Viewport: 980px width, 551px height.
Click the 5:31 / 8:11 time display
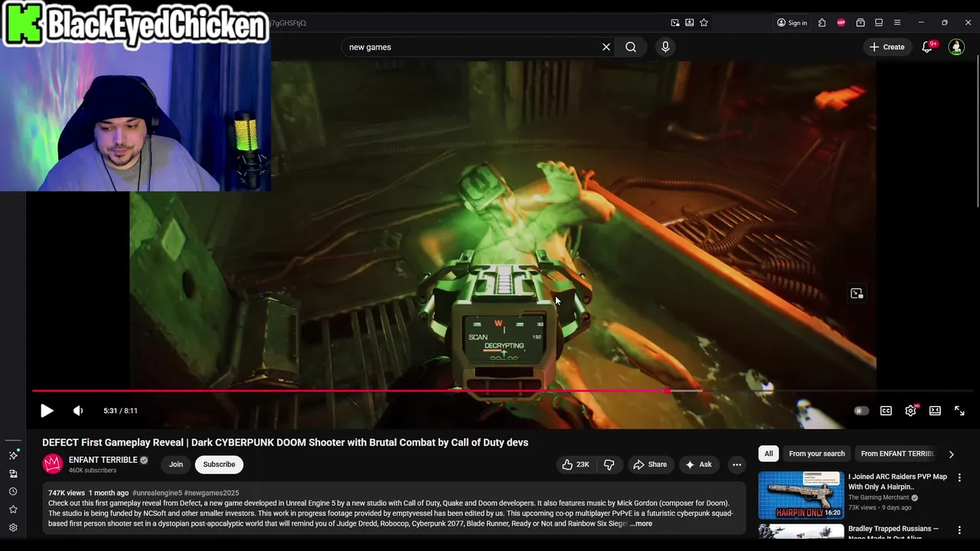pyautogui.click(x=120, y=411)
